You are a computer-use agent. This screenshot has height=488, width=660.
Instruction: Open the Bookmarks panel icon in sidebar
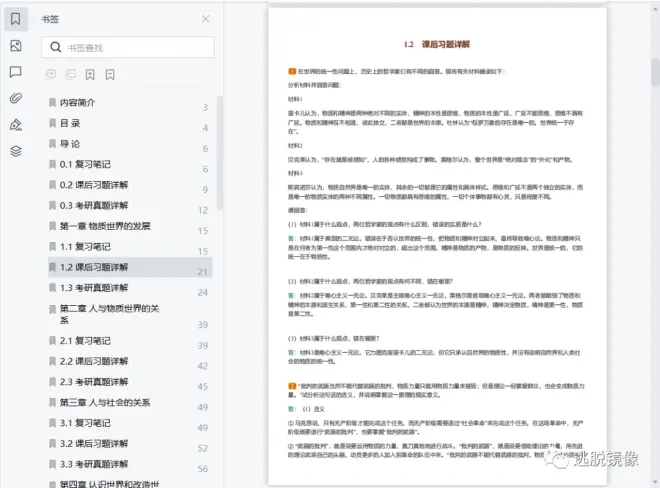click(x=15, y=19)
